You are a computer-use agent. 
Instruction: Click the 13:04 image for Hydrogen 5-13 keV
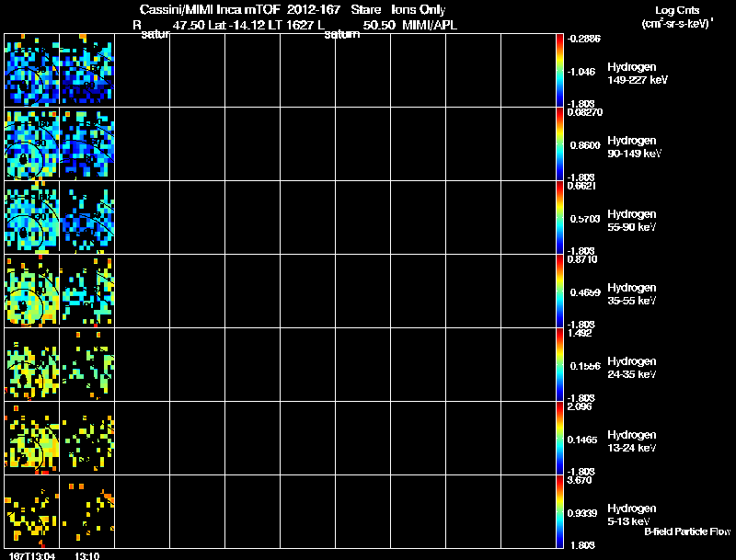32,512
